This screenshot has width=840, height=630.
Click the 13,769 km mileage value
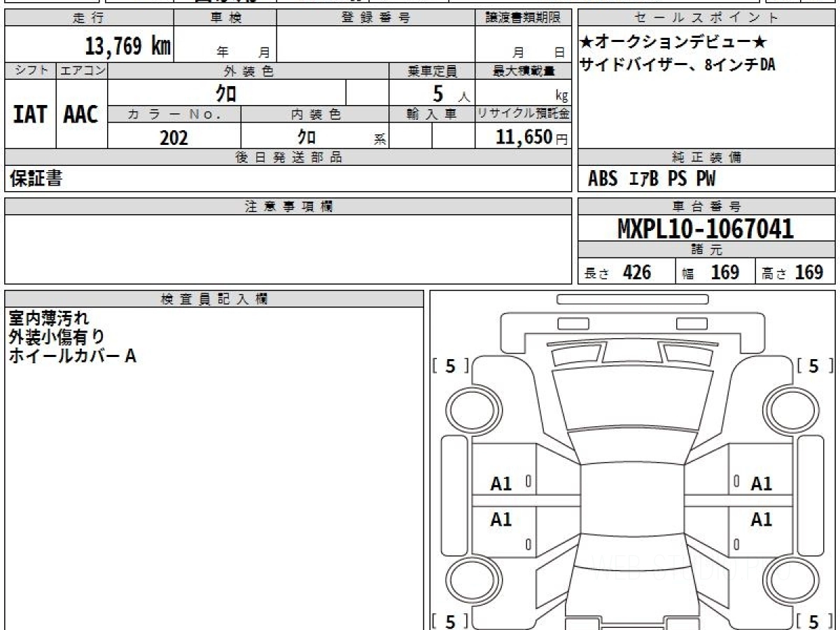tap(128, 46)
